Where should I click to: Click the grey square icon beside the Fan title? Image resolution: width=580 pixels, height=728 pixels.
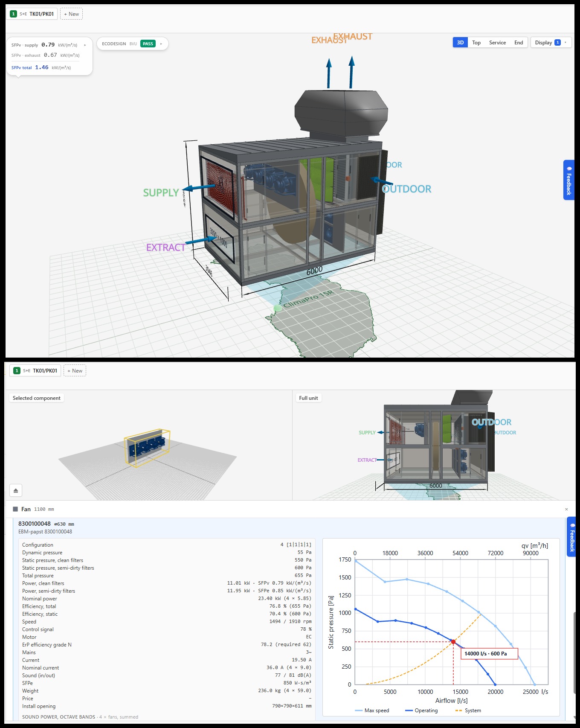[x=15, y=509]
